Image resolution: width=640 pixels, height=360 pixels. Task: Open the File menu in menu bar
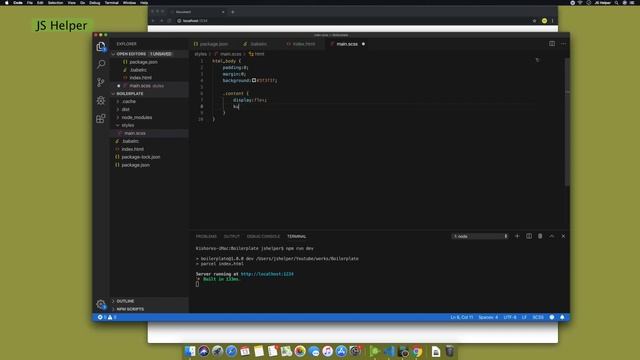30,2
